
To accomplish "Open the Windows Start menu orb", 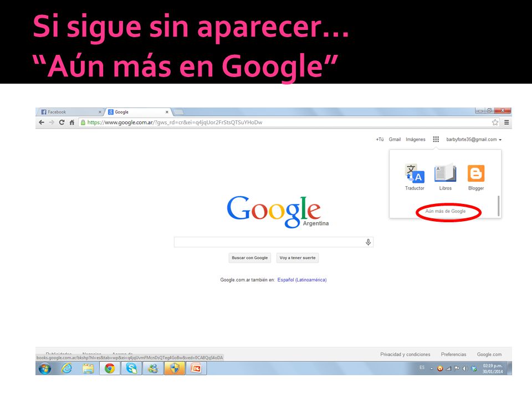I will 45,368.
